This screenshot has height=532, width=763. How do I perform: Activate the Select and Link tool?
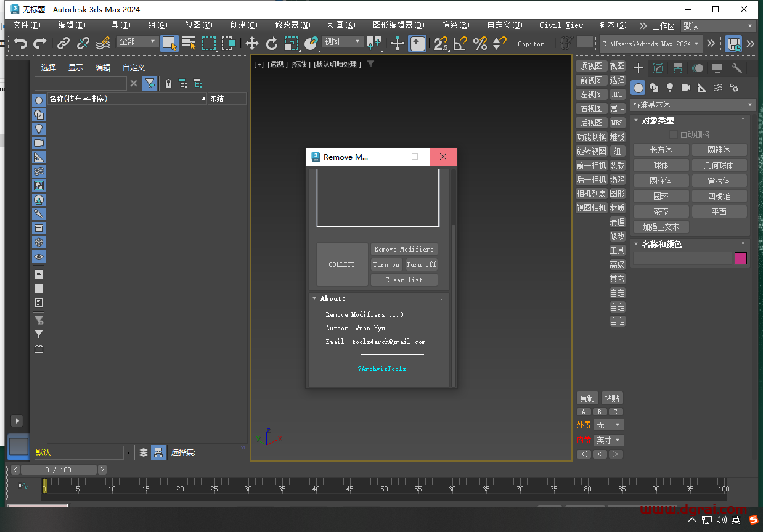coord(63,43)
